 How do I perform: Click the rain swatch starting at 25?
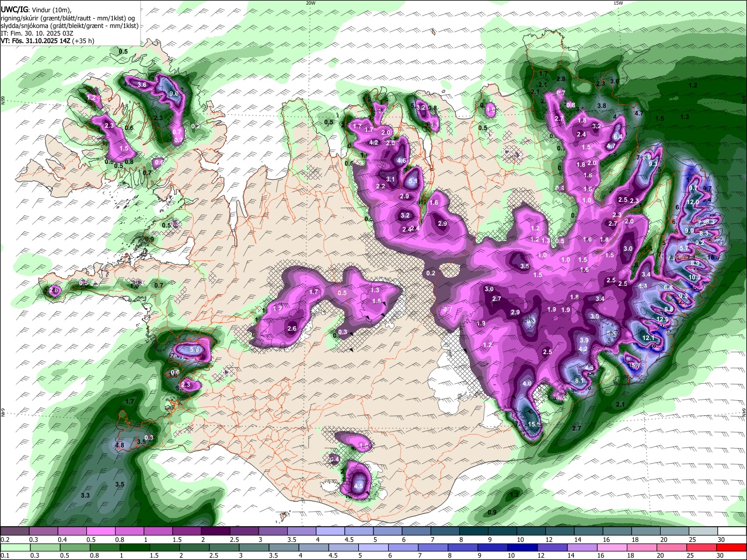(x=702, y=547)
